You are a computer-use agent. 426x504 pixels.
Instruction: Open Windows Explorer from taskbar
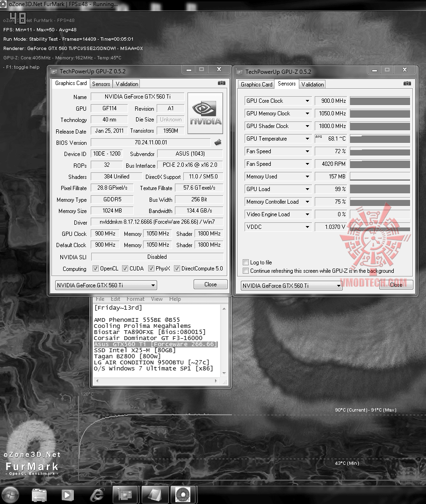point(39,495)
